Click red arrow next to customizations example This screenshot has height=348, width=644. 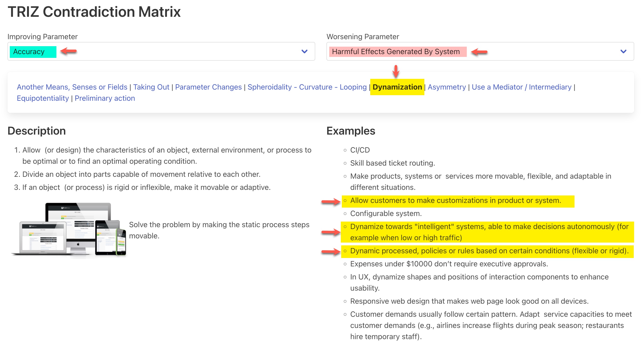click(x=331, y=201)
